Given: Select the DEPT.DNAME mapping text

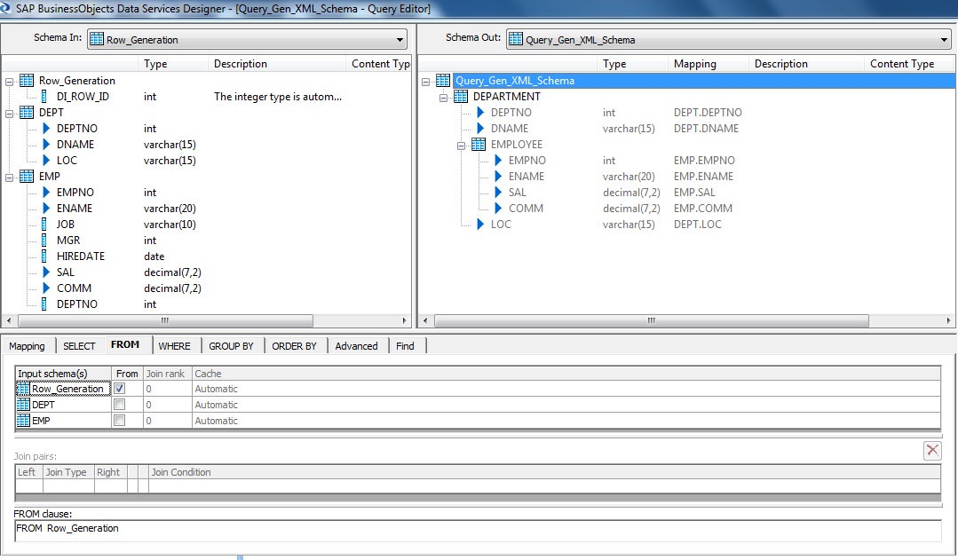Looking at the screenshot, I should click(706, 129).
